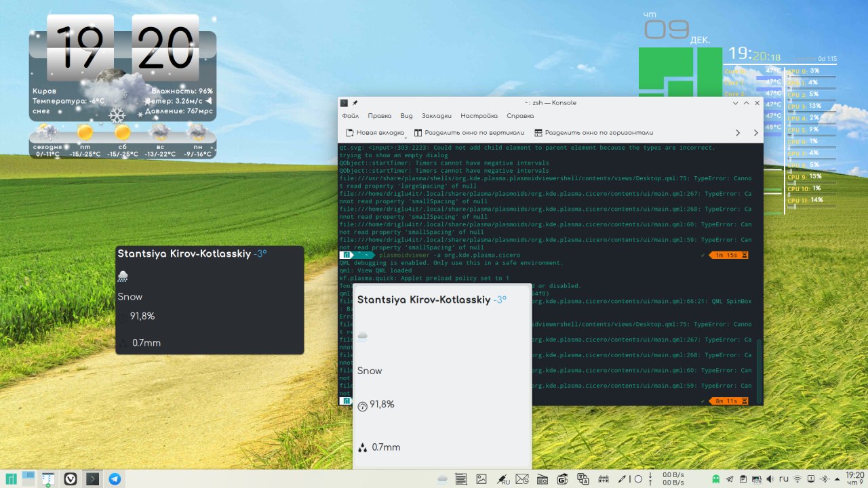Click the snow icon in the dark weather widget
868x488 pixels.
[123, 276]
